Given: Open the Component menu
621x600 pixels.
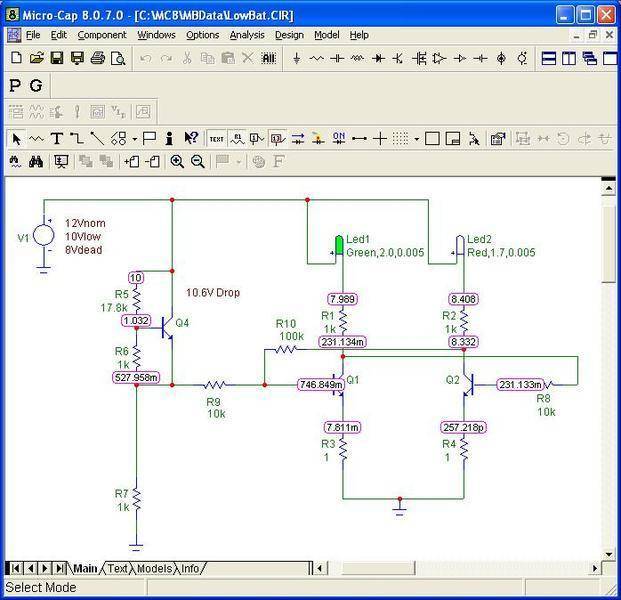Looking at the screenshot, I should [102, 35].
